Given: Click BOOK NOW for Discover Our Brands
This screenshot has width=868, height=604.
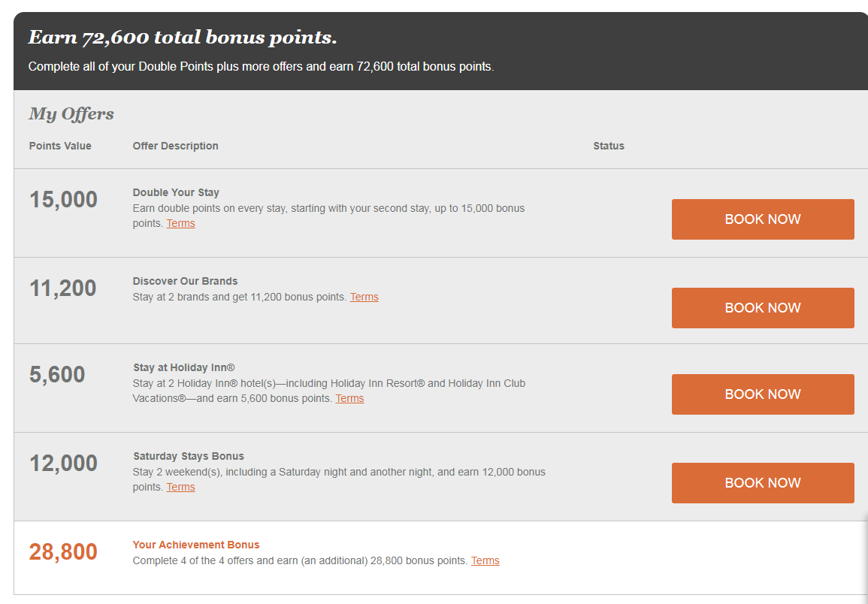Looking at the screenshot, I should pyautogui.click(x=763, y=308).
